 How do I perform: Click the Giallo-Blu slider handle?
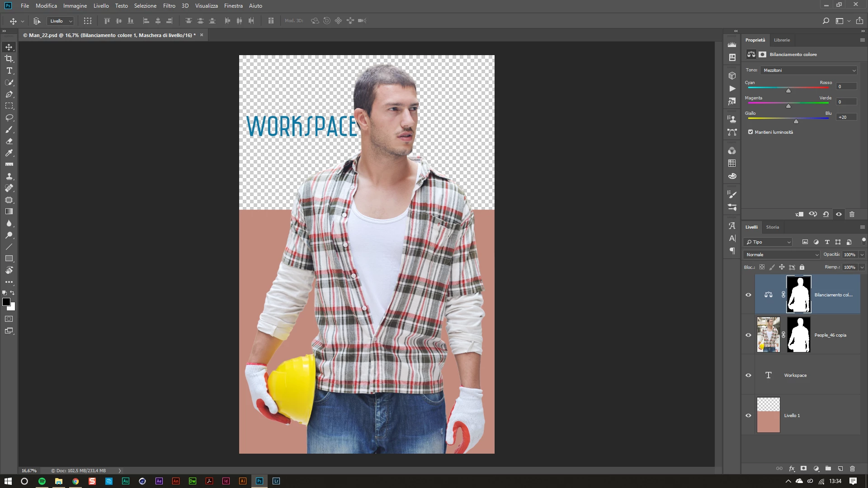point(796,121)
